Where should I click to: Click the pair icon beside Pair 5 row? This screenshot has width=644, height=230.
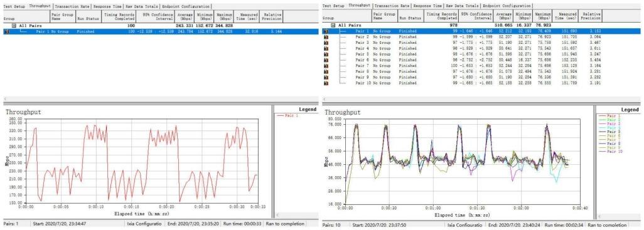tap(326, 54)
